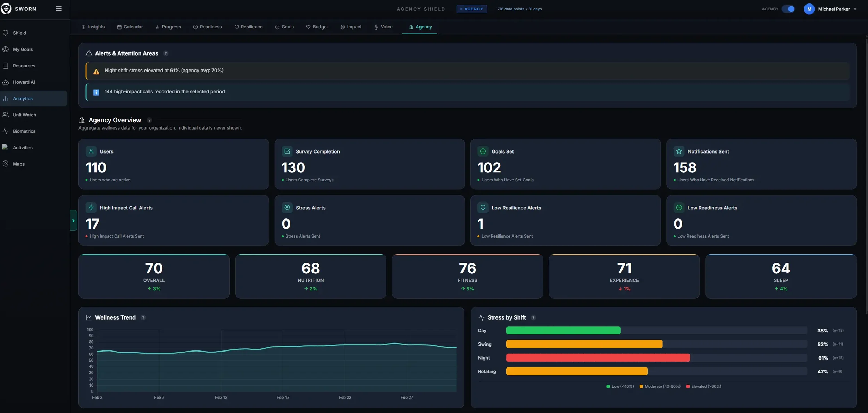Click the High Impact Call Alerts card
This screenshot has height=413, width=868.
174,220
